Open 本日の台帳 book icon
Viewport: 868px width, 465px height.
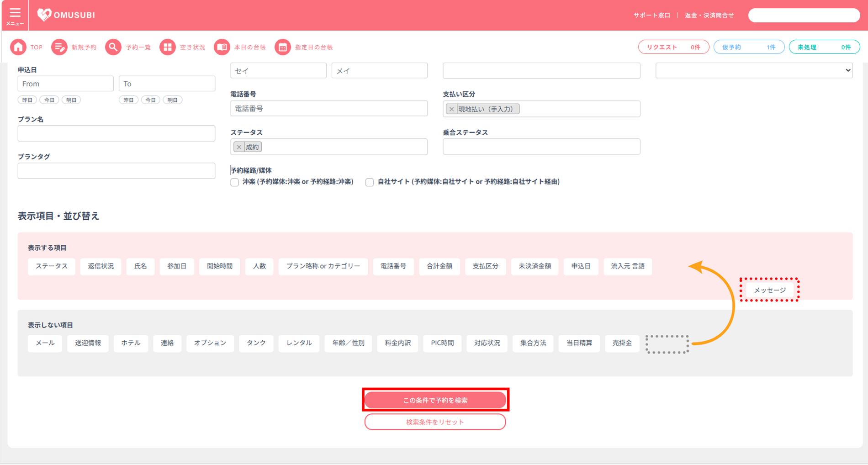[222, 47]
